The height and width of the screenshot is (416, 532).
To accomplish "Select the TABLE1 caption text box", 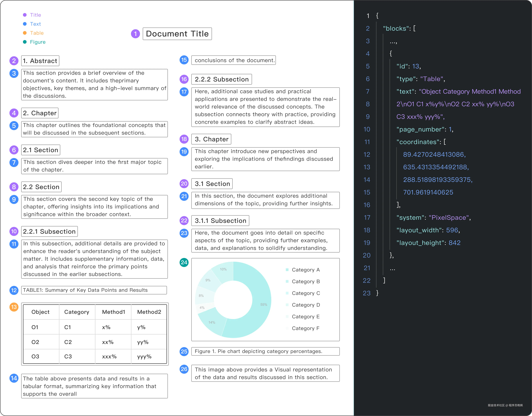I will click(94, 290).
